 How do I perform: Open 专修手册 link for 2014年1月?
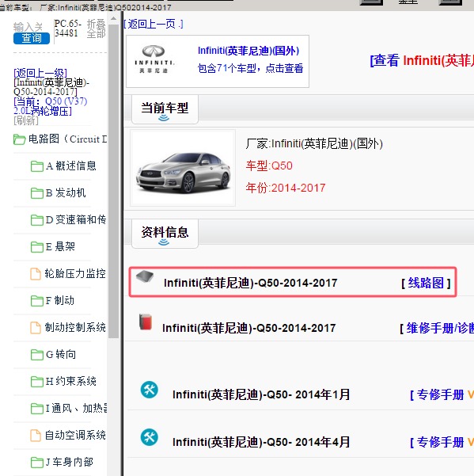coord(442,394)
